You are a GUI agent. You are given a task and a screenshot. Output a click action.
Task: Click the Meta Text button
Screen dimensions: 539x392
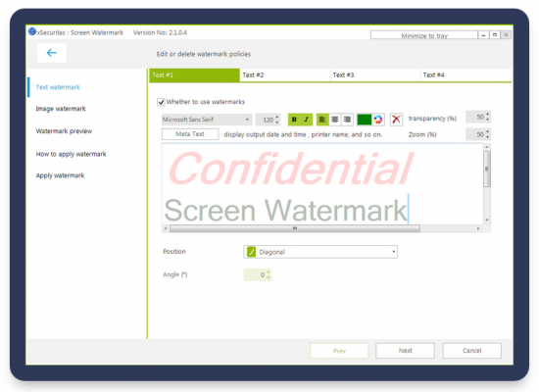[190, 134]
